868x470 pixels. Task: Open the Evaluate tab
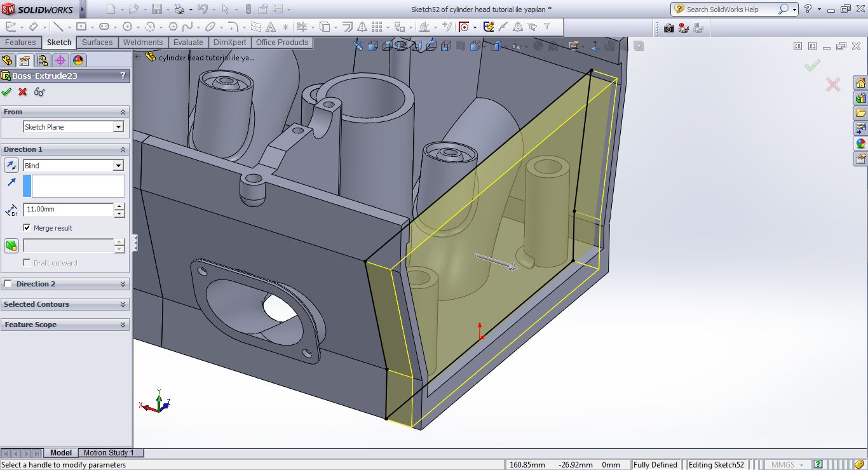coord(188,43)
